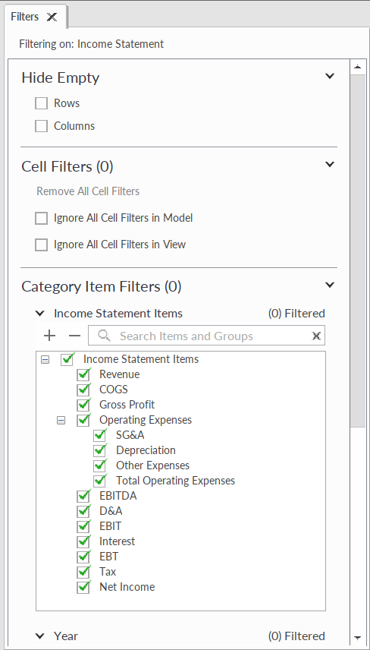Uncheck the Tax checkbox

(83, 572)
